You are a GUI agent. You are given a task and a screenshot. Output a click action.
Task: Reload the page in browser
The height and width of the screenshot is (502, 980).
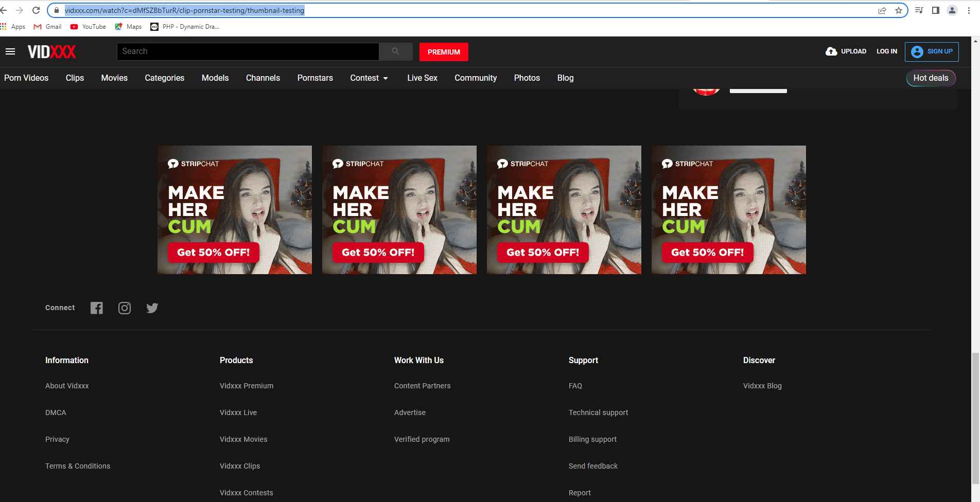pyautogui.click(x=36, y=10)
